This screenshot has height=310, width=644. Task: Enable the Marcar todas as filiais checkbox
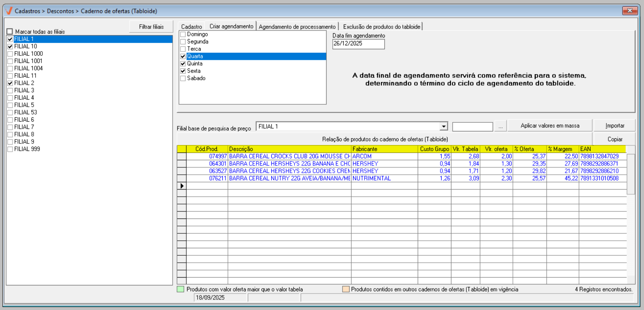click(x=10, y=32)
